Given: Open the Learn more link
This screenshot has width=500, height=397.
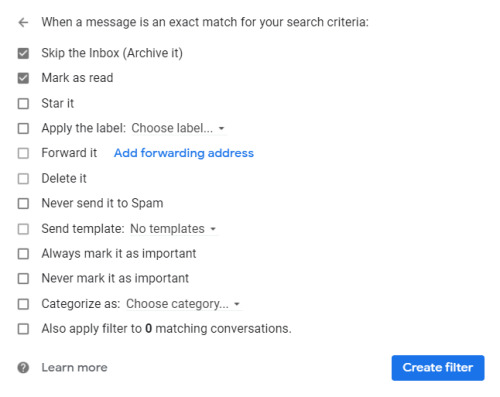Looking at the screenshot, I should (x=74, y=368).
